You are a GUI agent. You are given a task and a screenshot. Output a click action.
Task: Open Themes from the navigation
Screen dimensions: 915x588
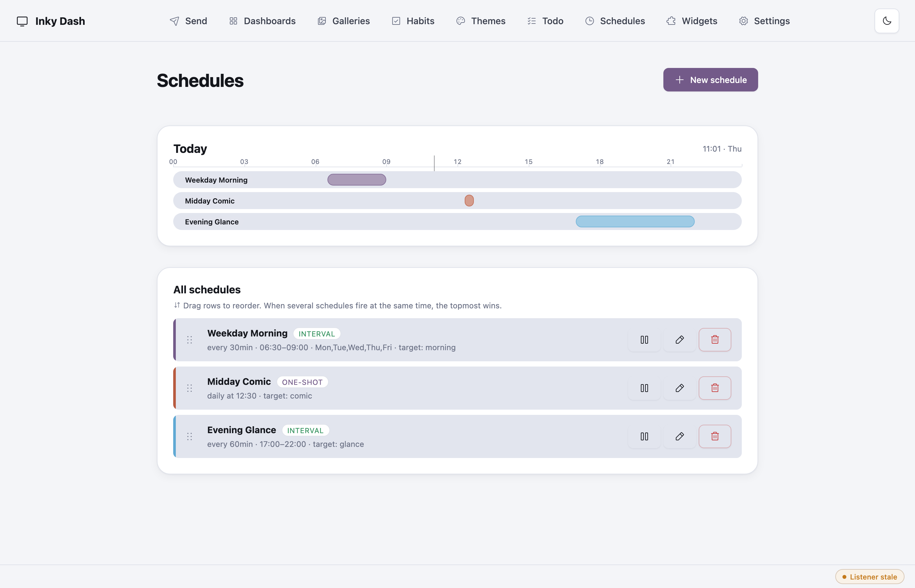(481, 21)
